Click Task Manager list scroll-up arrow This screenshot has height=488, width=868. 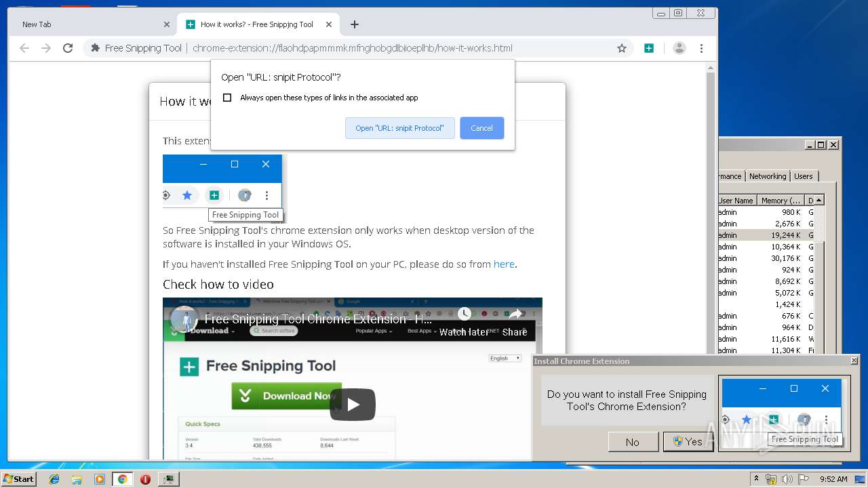[x=819, y=201]
